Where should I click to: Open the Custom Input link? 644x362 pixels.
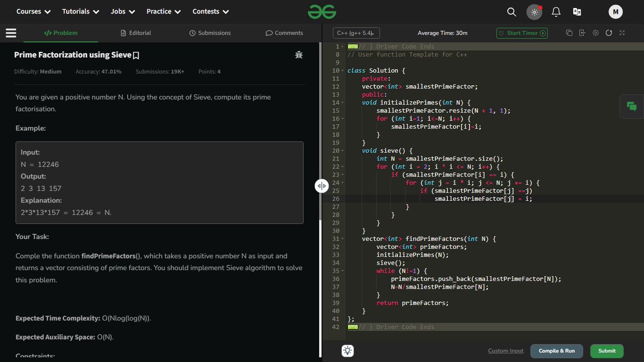point(506,351)
